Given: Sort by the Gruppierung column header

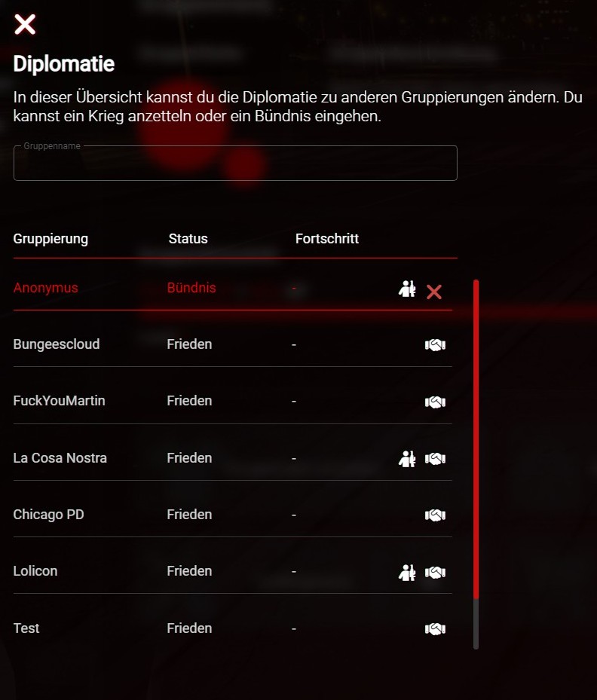Looking at the screenshot, I should click(51, 239).
